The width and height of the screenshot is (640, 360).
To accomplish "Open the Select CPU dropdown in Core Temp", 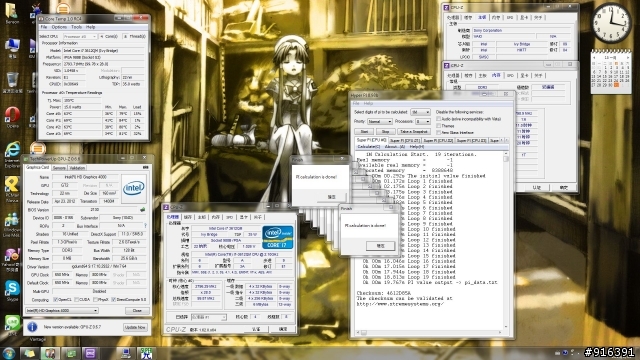I will point(80,36).
